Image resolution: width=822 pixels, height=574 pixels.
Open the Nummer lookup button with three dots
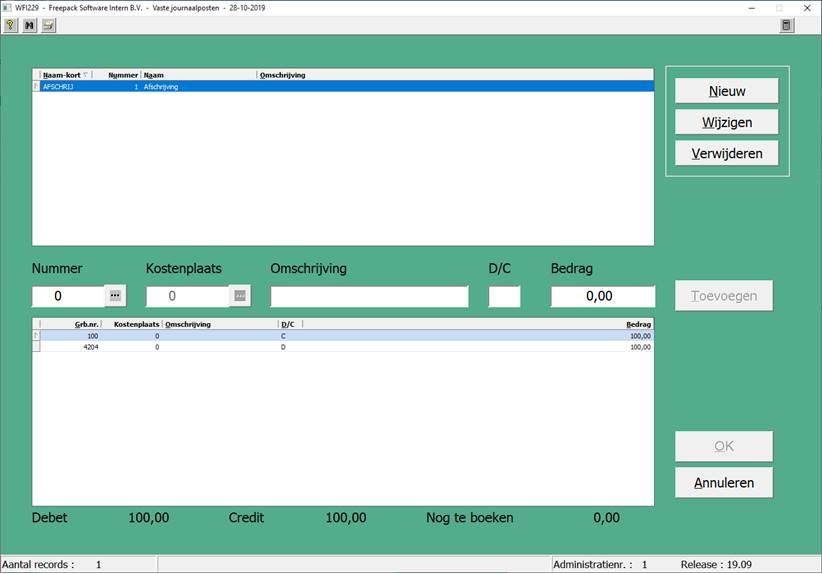115,296
